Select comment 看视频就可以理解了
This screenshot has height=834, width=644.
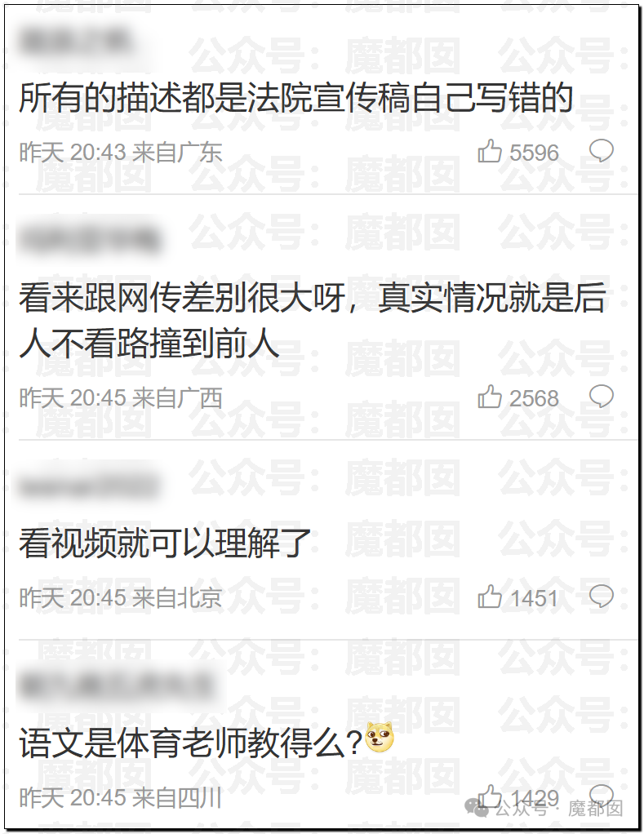pyautogui.click(x=165, y=543)
